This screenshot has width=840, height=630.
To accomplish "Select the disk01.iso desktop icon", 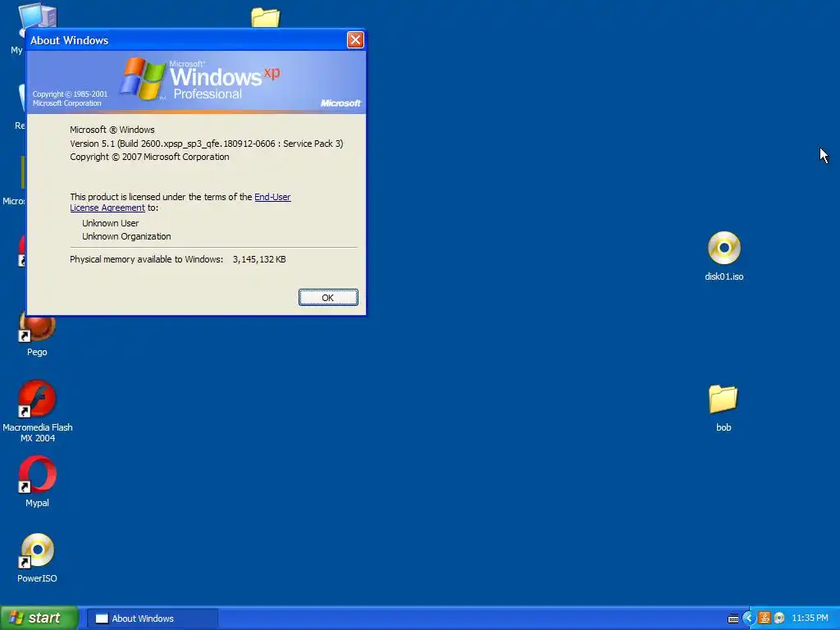I will [724, 256].
